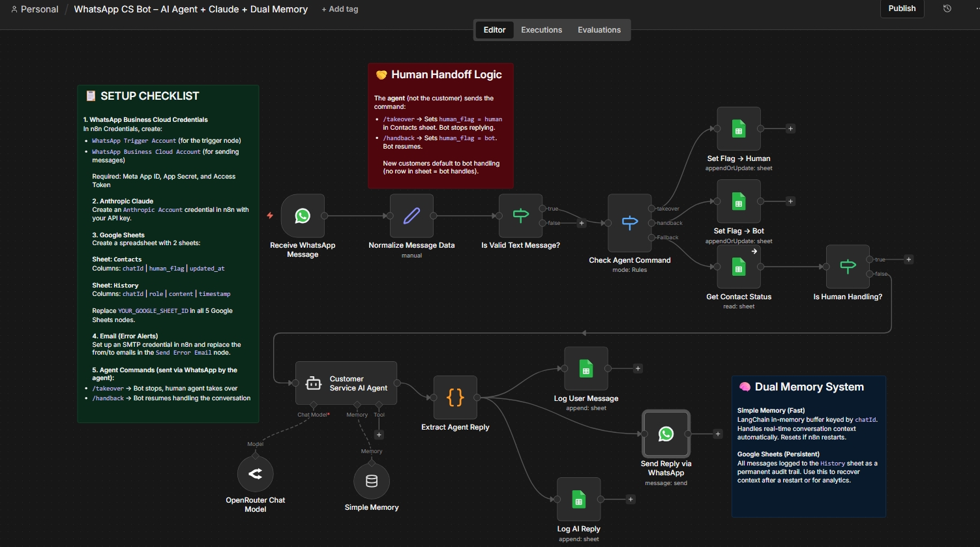Select the Log AI Reply sheets node
This screenshot has height=547, width=980.
click(578, 499)
